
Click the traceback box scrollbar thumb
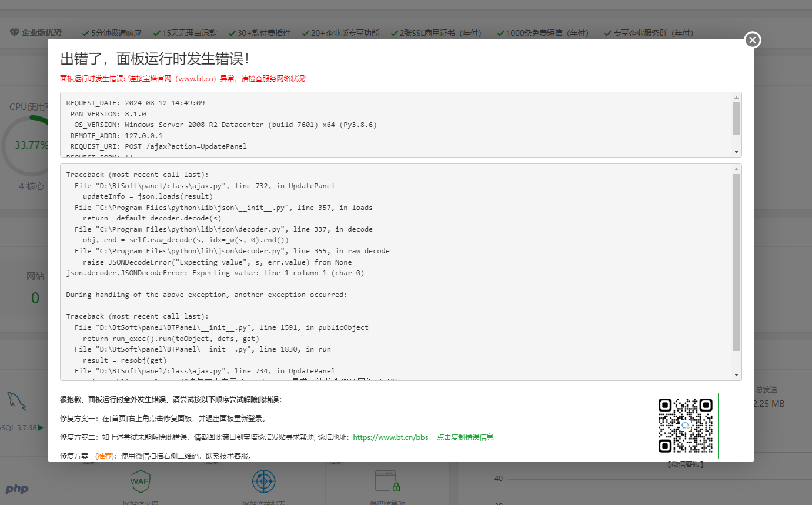click(x=736, y=262)
